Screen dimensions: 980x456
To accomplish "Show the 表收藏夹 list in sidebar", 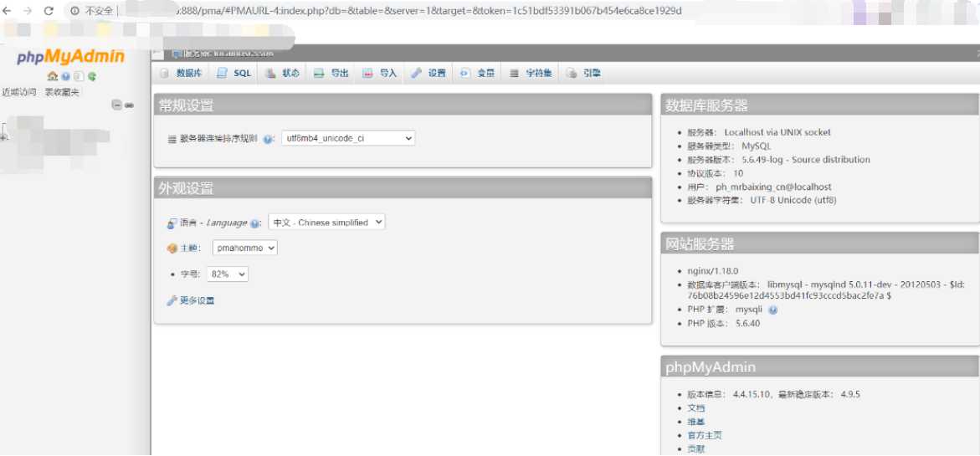I will click(x=62, y=92).
